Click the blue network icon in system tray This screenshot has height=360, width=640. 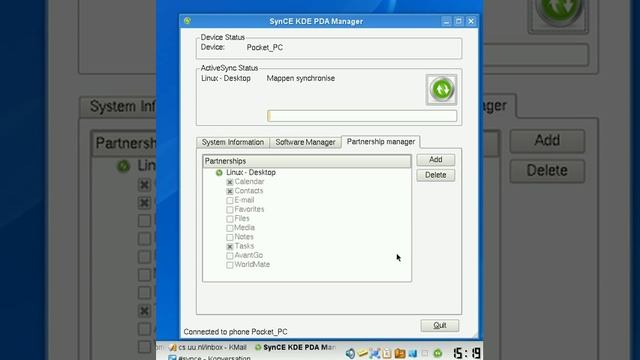tap(375, 353)
